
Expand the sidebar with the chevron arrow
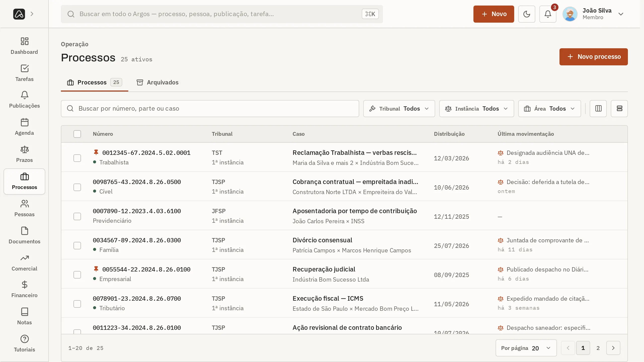click(32, 14)
